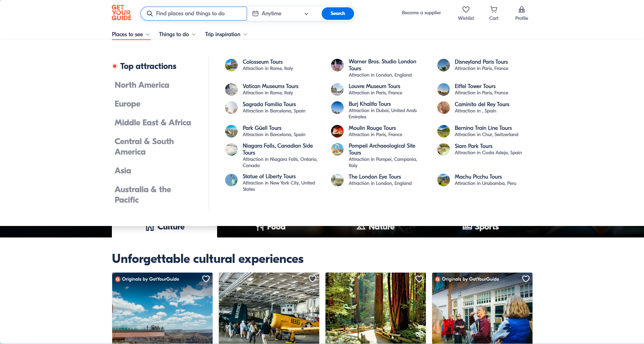644x344 pixels.
Task: Open Siam Park Tours link
Action: click(x=474, y=146)
